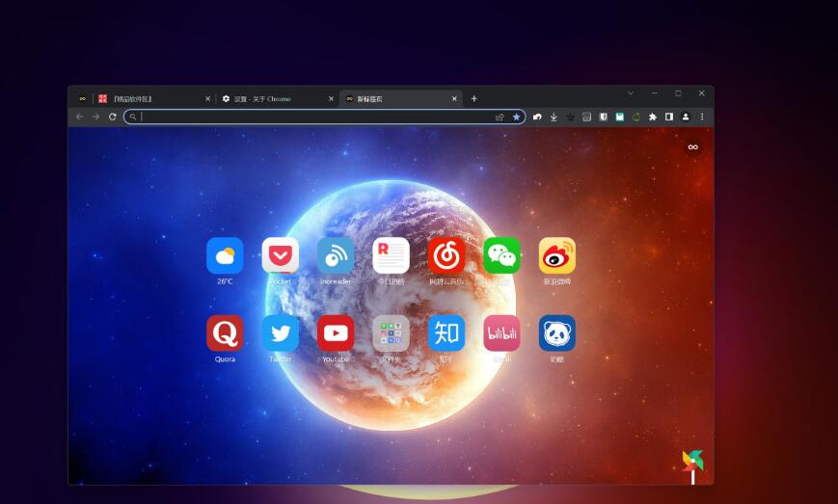838x504 pixels.
Task: Click the teal floppy-disk extension icon
Action: pos(620,117)
